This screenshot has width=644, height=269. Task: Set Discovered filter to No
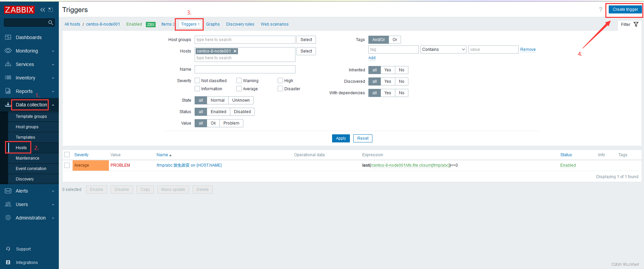[402, 81]
